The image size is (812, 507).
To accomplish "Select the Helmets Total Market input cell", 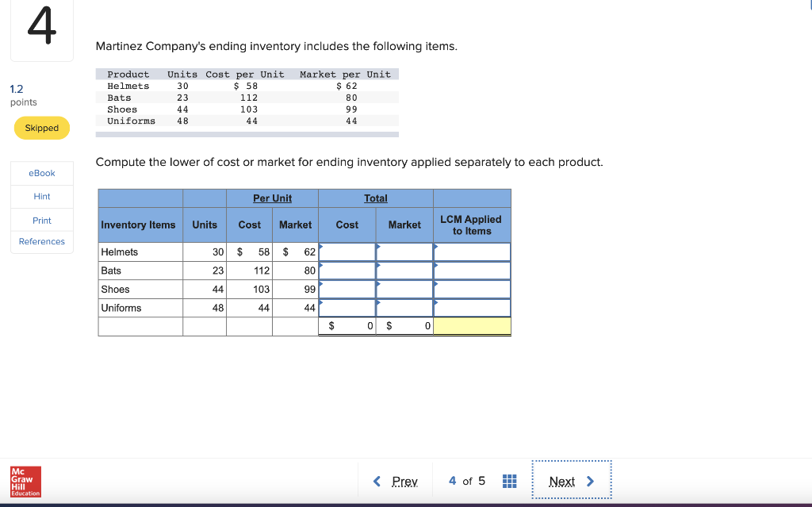I will [404, 252].
